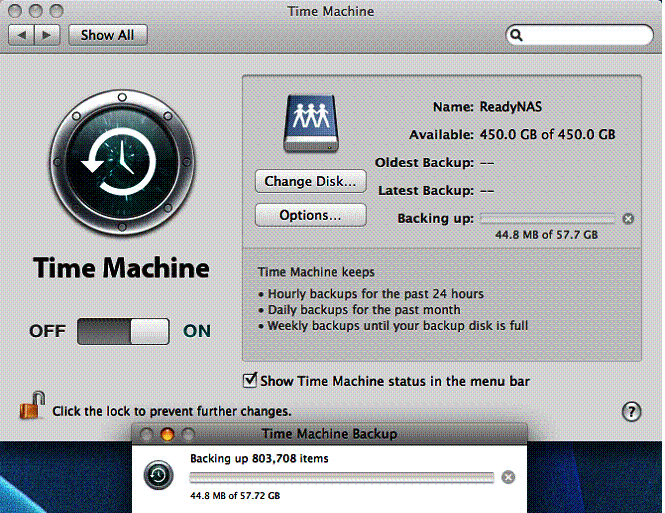This screenshot has width=665, height=513.
Task: Click the large 'Time Machine' title under the clock
Action: (121, 268)
